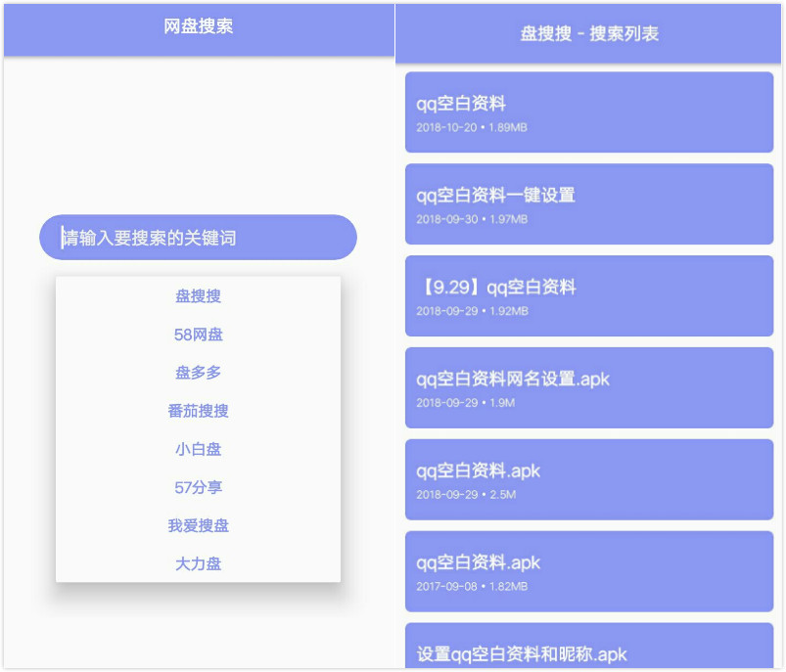Open result qq空白资料网名设置.apk
This screenshot has width=786, height=672.
coord(589,388)
